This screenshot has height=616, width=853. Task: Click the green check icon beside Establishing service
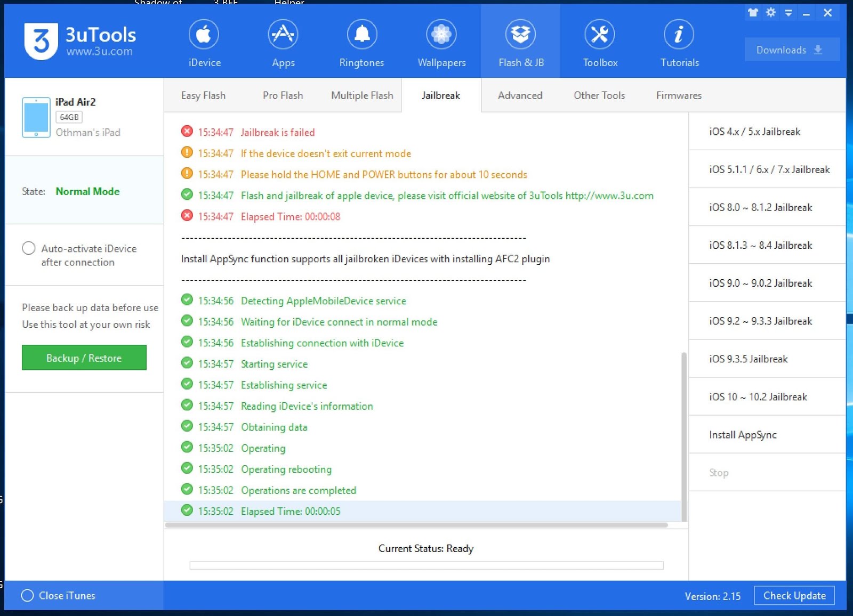point(187,384)
